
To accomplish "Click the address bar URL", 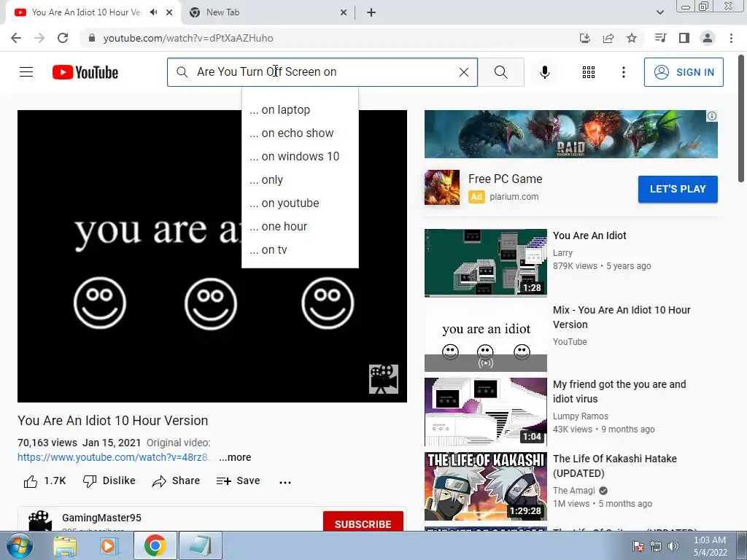I will coord(188,38).
